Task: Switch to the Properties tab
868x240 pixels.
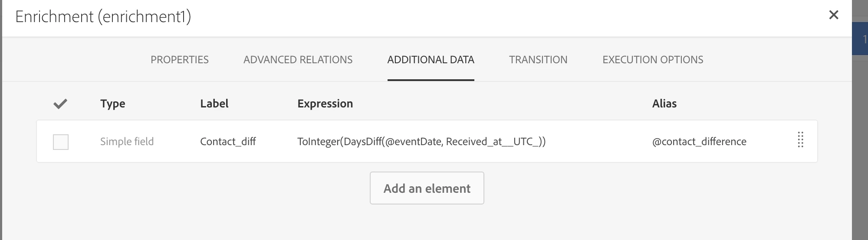Action: tap(180, 60)
